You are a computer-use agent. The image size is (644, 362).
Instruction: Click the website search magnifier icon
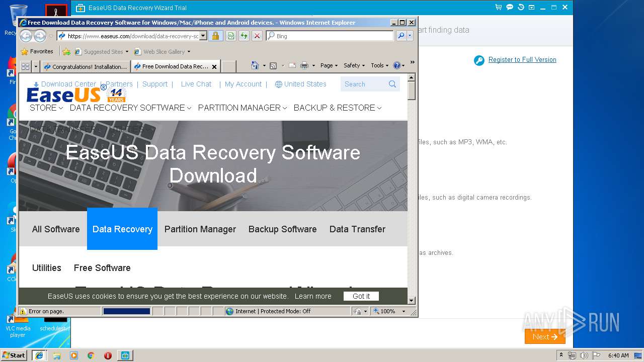(x=392, y=84)
